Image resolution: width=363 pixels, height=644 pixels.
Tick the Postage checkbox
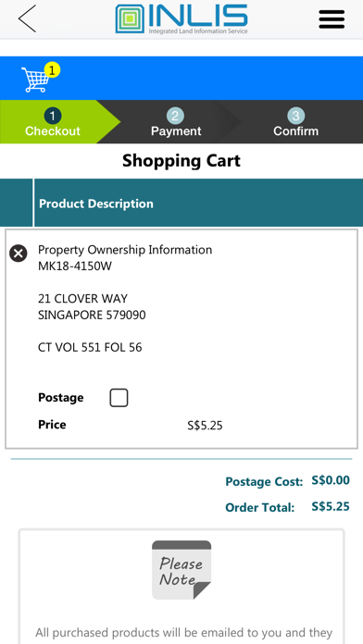(x=119, y=398)
